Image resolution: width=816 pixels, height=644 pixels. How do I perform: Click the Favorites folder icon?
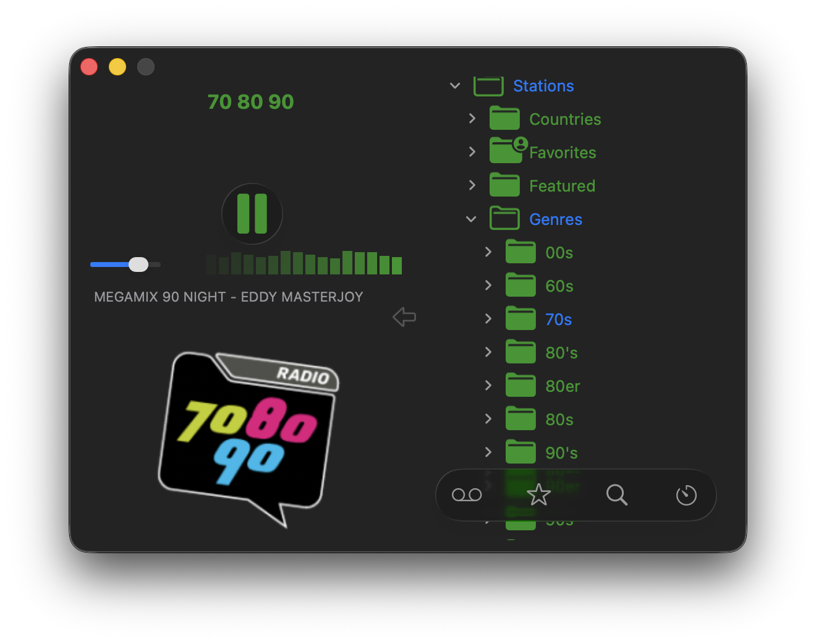click(x=506, y=151)
